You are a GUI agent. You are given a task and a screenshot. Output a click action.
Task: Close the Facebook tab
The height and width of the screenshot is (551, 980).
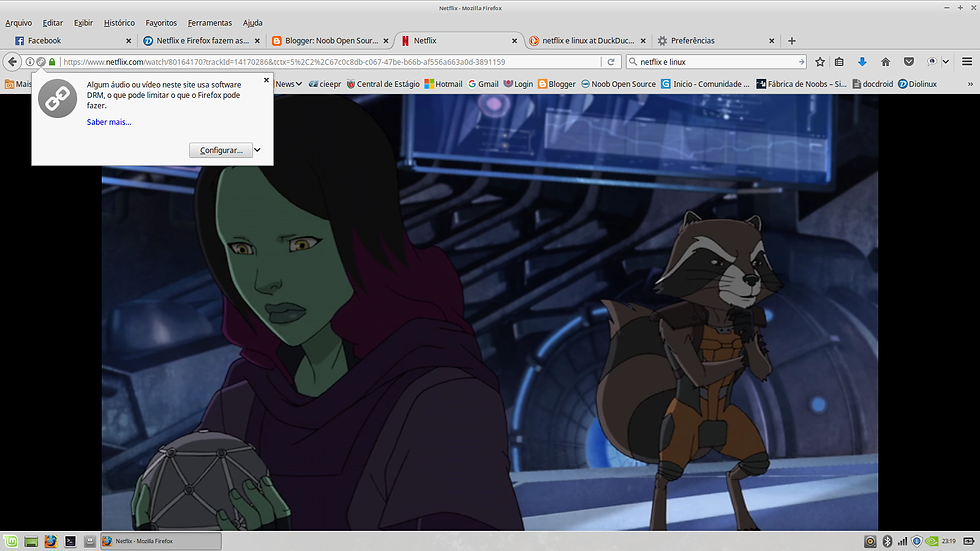coord(129,41)
